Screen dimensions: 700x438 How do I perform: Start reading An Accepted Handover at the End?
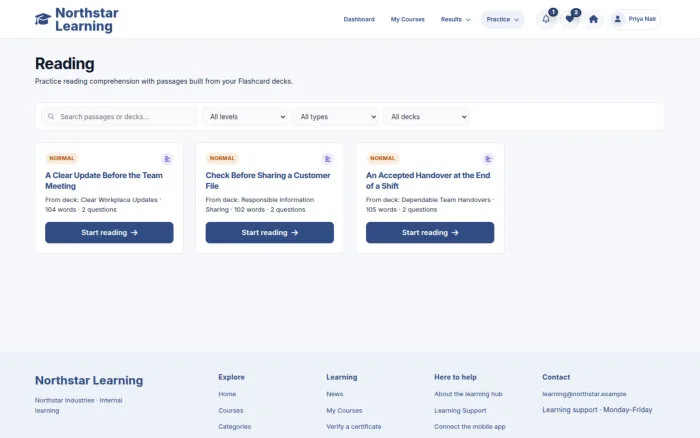[x=430, y=233]
